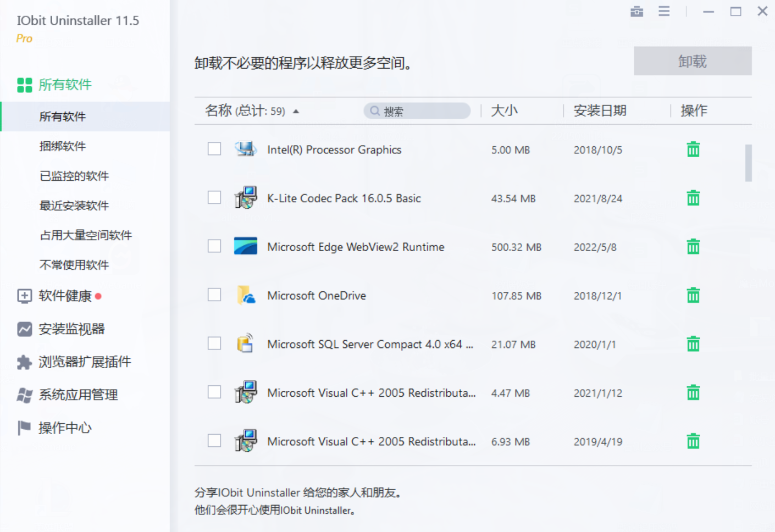The image size is (775, 532).
Task: Sort by 安装日期 column header
Action: [600, 111]
